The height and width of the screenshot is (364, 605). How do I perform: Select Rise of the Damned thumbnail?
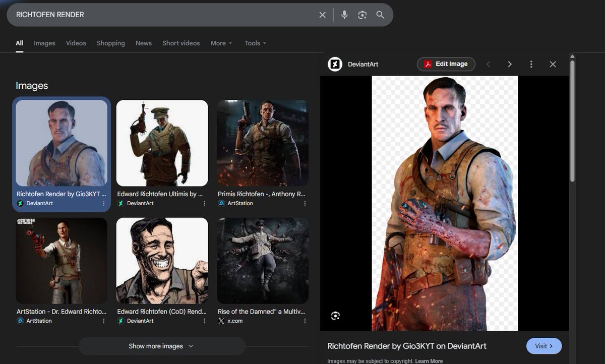click(263, 261)
